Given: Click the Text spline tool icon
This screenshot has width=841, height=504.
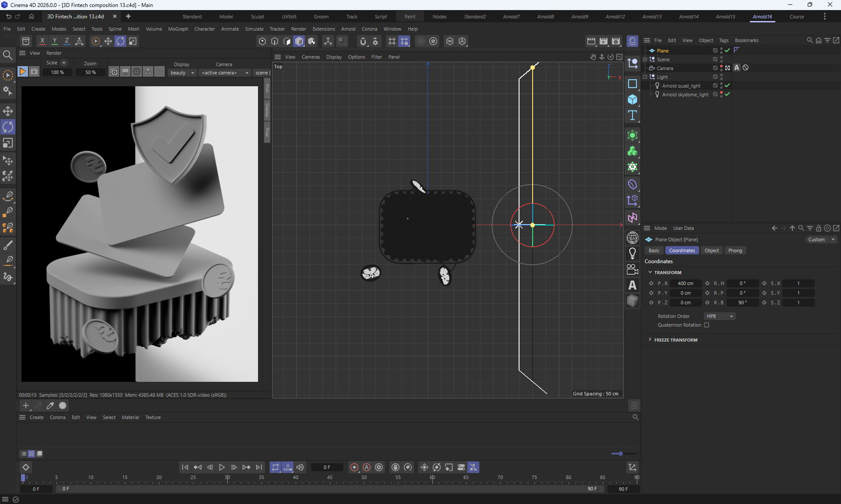Looking at the screenshot, I should pos(632,116).
